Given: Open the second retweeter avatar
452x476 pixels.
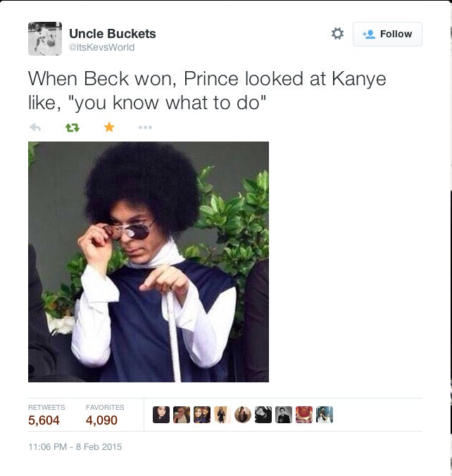Looking at the screenshot, I should [182, 415].
